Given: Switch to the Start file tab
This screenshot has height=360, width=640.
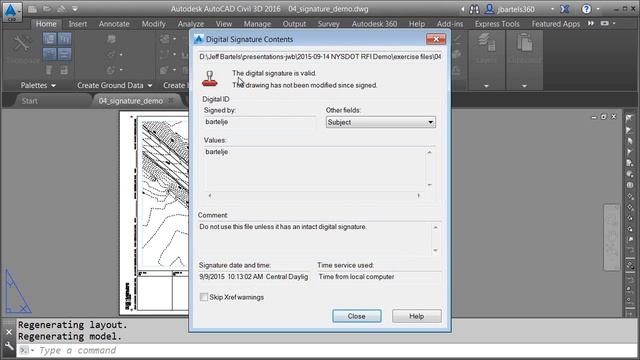Looking at the screenshot, I should (x=29, y=101).
